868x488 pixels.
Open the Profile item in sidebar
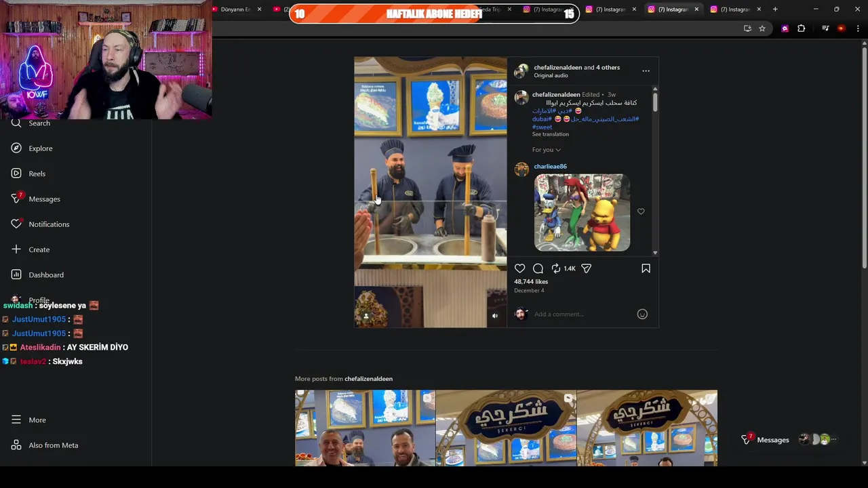pyautogui.click(x=31, y=300)
